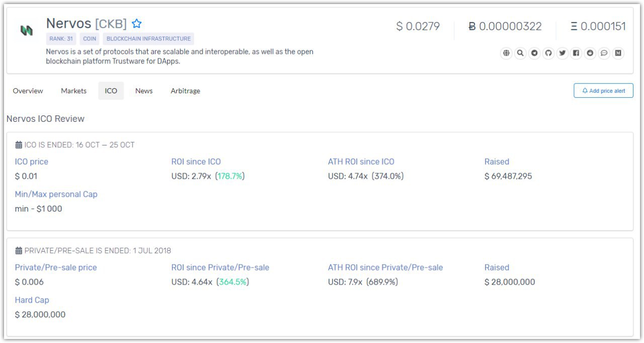Image resolution: width=644 pixels, height=343 pixels.
Task: Open the Arbitrage tab
Action: click(185, 91)
